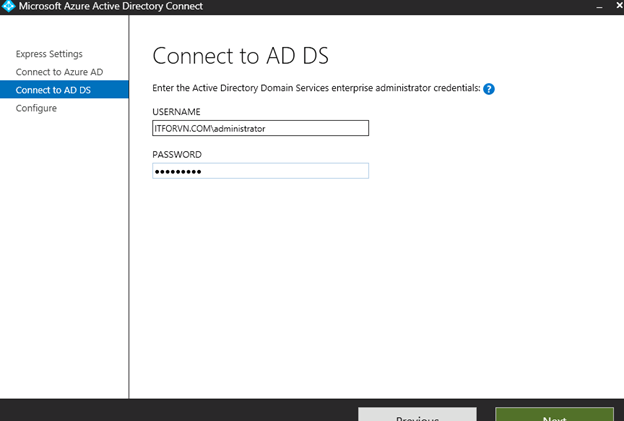Go back with the Previous button

[417, 415]
